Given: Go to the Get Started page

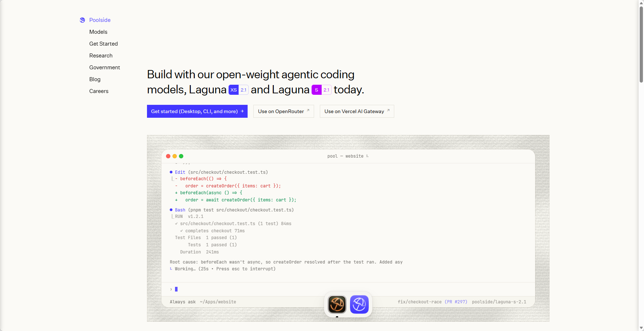Looking at the screenshot, I should tap(103, 44).
